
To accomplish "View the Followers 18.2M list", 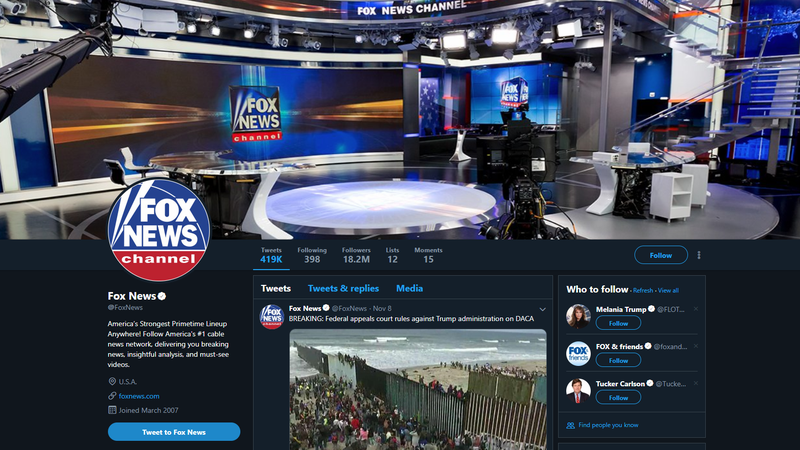I will click(356, 255).
